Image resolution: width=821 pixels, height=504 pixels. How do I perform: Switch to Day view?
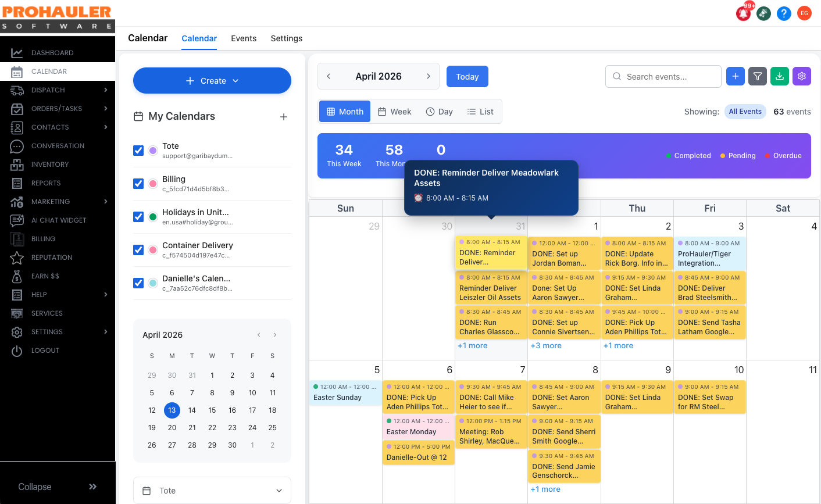coord(439,112)
